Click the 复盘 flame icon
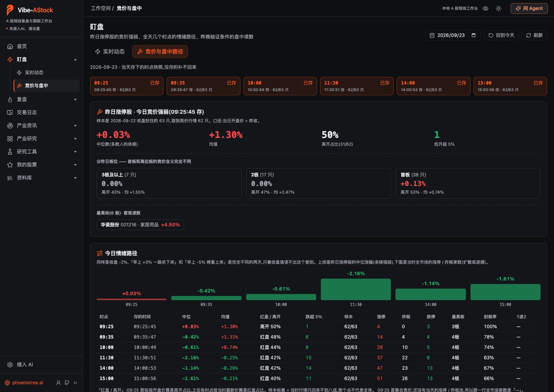Viewport: 554px width, 392px height. pos(10,100)
